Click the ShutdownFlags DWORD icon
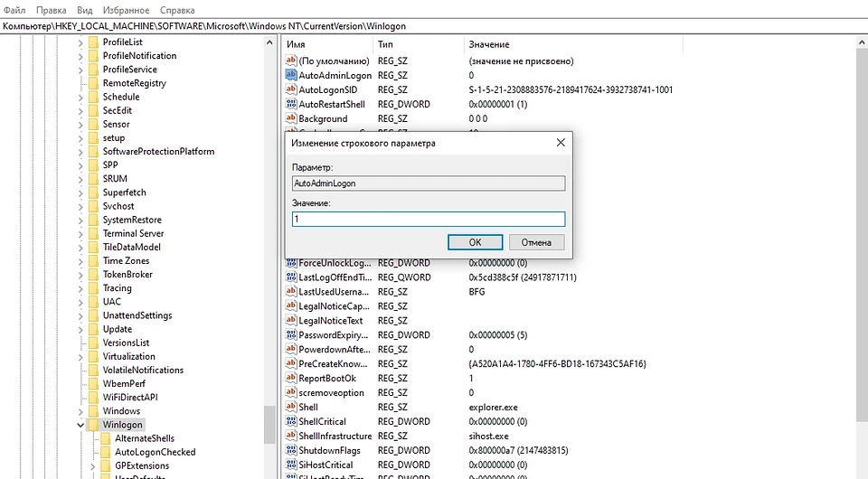The width and height of the screenshot is (868, 479). point(291,451)
